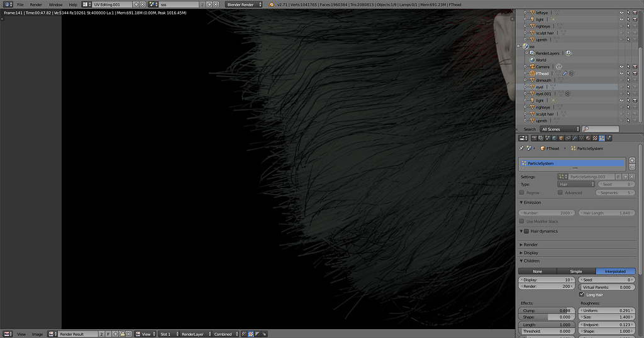Toggle viewport visibility eye for Camera

[621, 67]
